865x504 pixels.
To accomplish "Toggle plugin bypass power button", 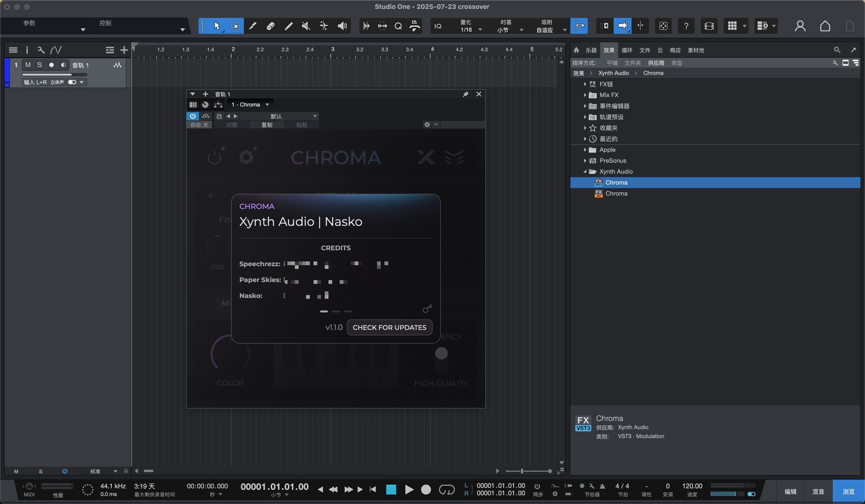I will (192, 116).
